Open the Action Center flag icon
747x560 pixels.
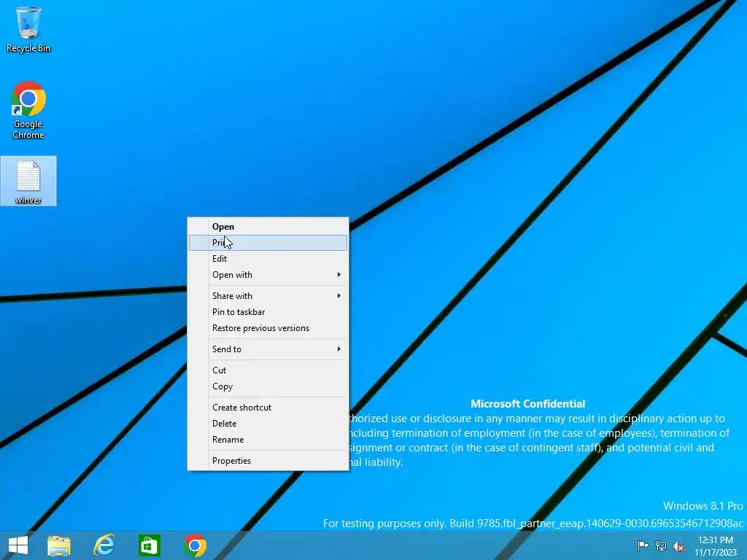[643, 545]
